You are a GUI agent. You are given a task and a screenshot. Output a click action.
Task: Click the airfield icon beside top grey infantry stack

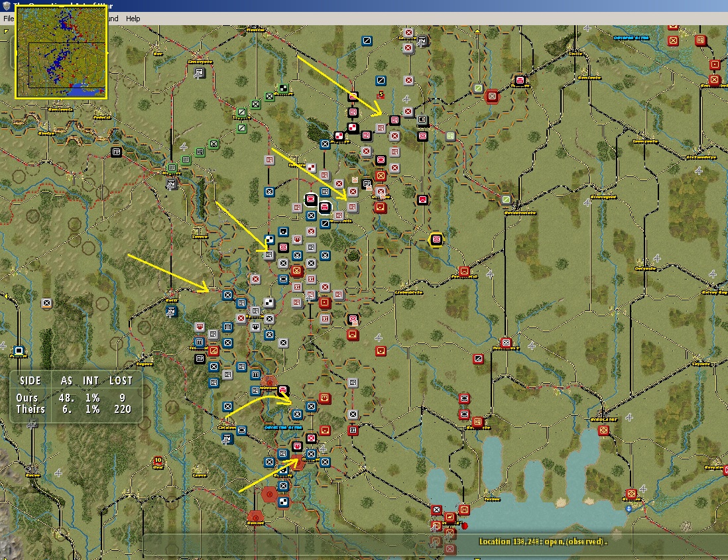tap(422, 42)
